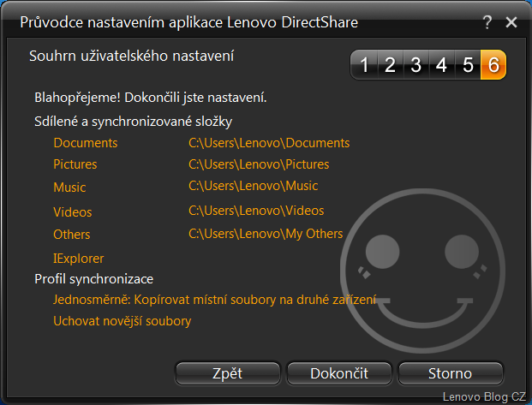532x405 pixels.
Task: Click the highlighted step 6 indicator
Action: click(493, 64)
